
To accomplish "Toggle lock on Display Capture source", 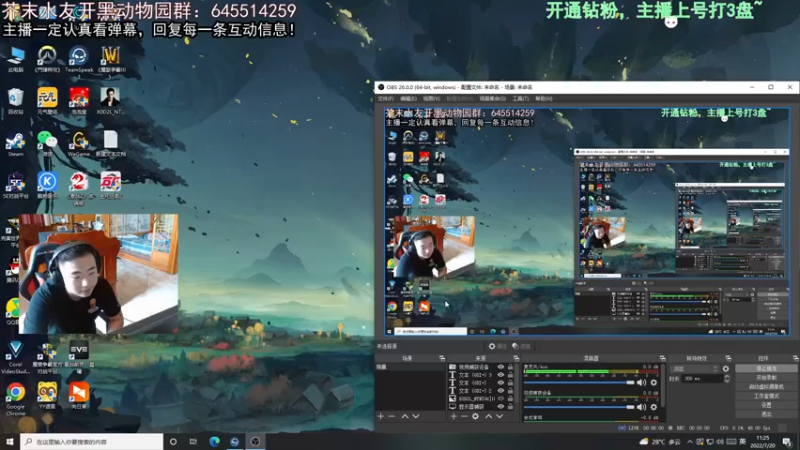I will (510, 407).
